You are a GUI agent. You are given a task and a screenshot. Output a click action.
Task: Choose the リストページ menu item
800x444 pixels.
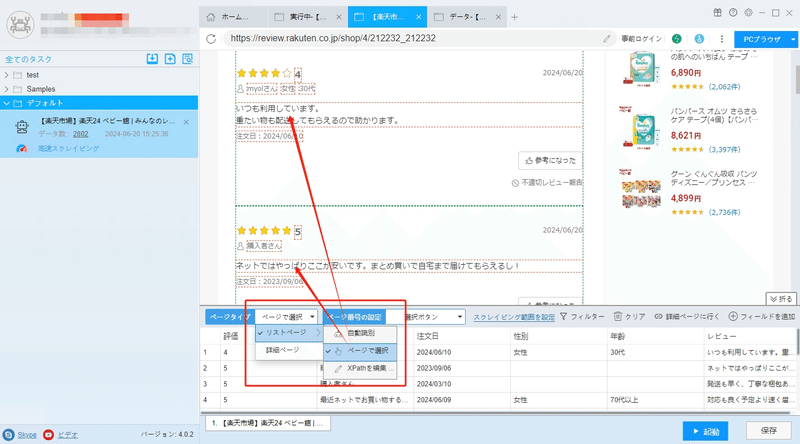click(289, 333)
